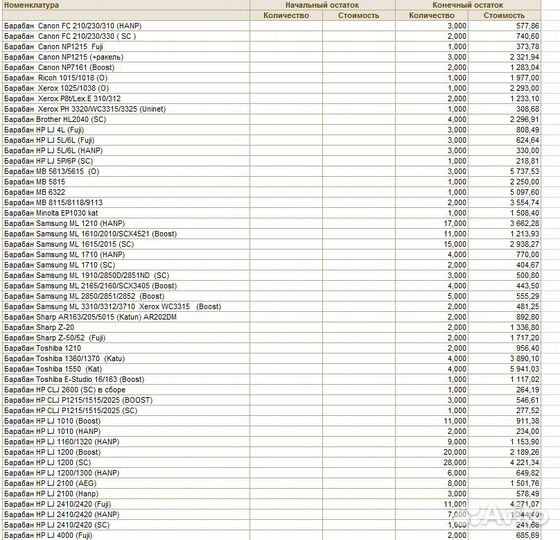
Task: Select the Конечный остаток header cell
Action: click(x=468, y=5)
